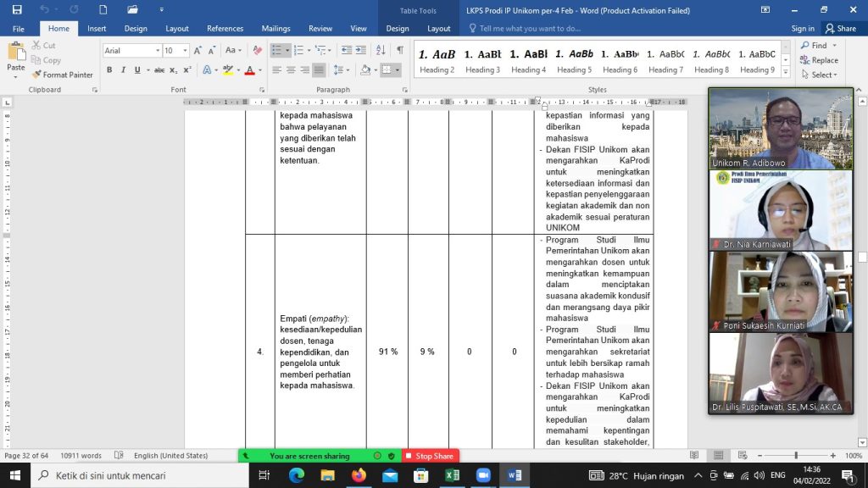Viewport: 868px width, 488px height.
Task: Click Replace in the Editing group
Action: point(820,60)
